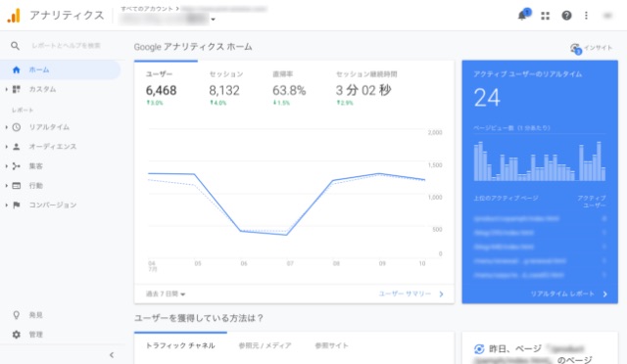Screen dimensions: 627x364
Task: Open the notifications bell icon
Action: tap(522, 16)
